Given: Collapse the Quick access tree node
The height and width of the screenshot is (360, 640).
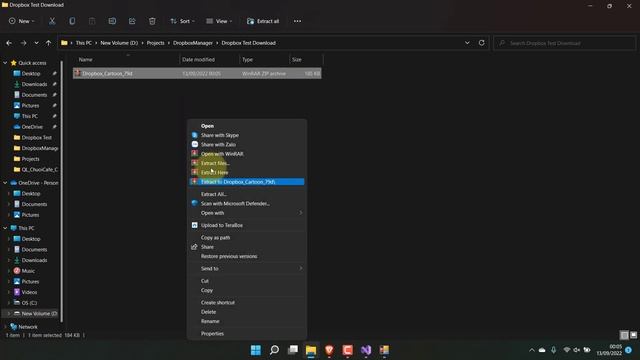Looking at the screenshot, I should click(5, 63).
